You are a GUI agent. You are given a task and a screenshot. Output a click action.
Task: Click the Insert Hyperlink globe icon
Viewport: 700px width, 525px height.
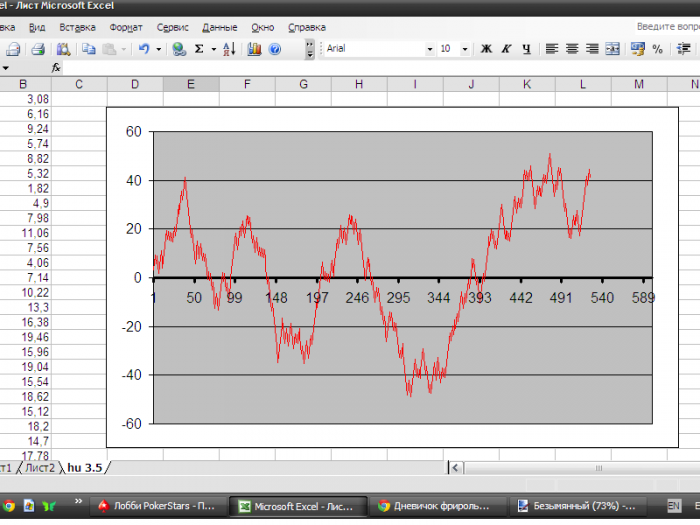pyautogui.click(x=179, y=48)
